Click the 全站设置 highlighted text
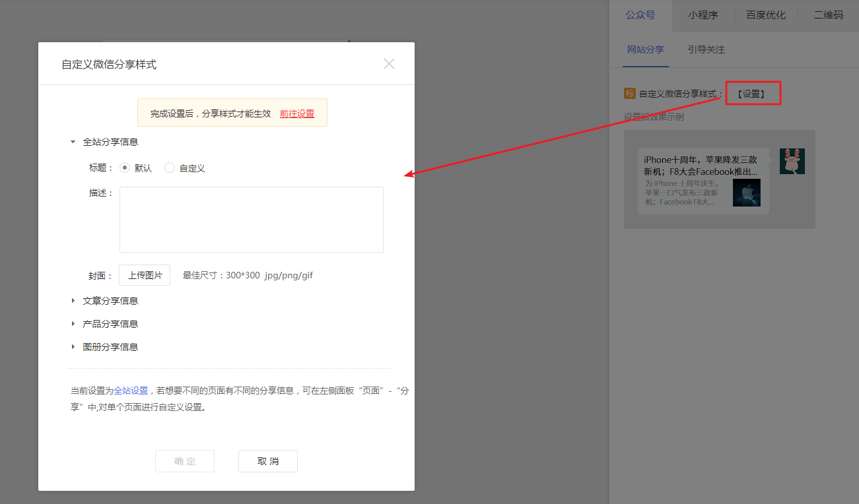 coord(131,391)
